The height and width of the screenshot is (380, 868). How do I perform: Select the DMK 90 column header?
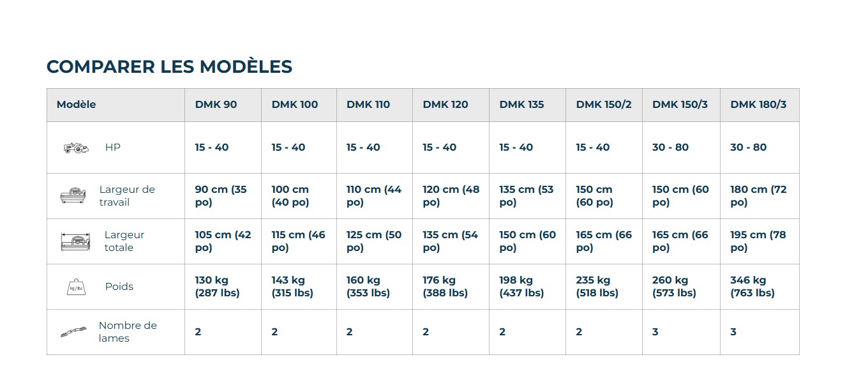(216, 105)
